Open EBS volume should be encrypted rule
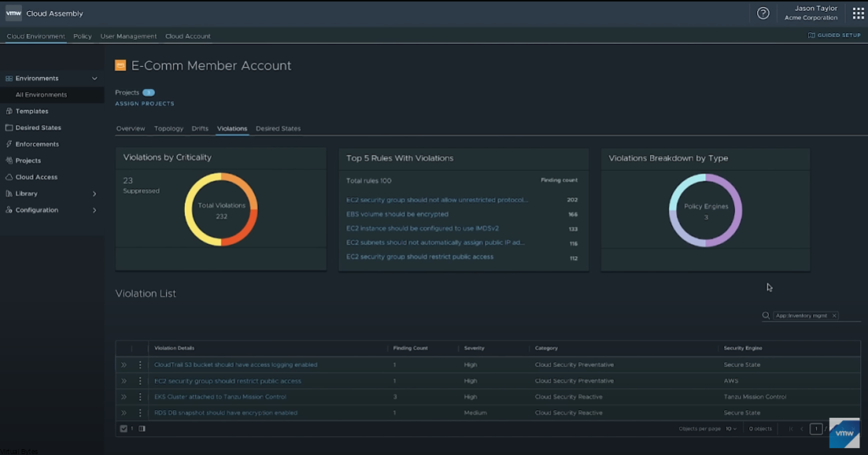The width and height of the screenshot is (868, 455). (x=397, y=214)
